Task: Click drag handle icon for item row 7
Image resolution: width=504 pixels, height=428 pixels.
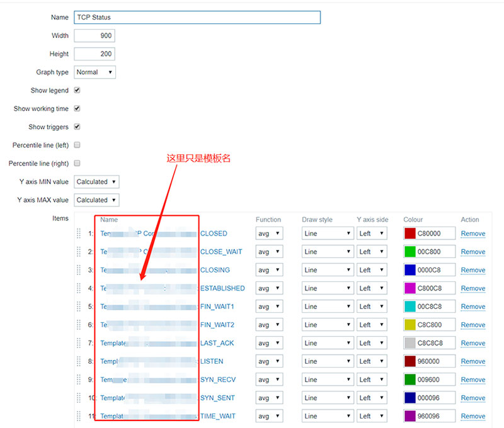Action: click(79, 343)
